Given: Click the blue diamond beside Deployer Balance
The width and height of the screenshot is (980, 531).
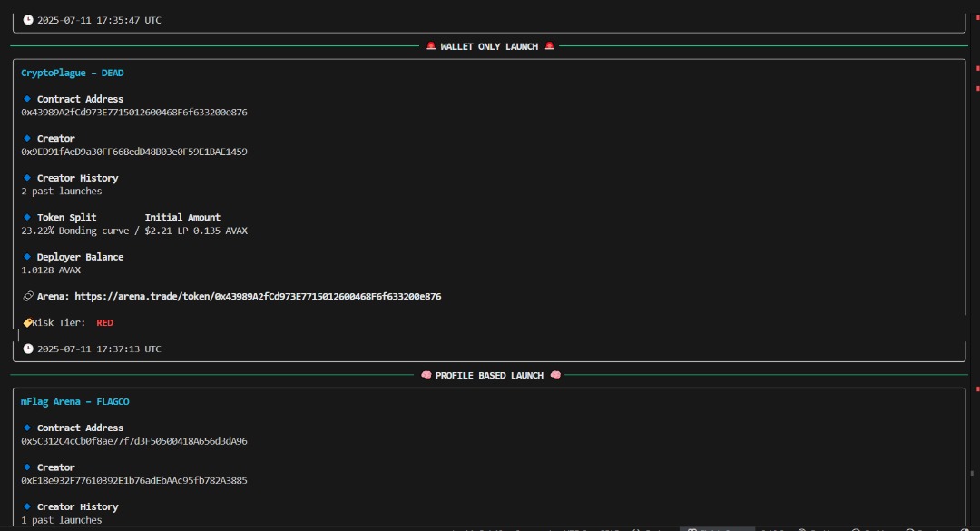Looking at the screenshot, I should (x=27, y=257).
